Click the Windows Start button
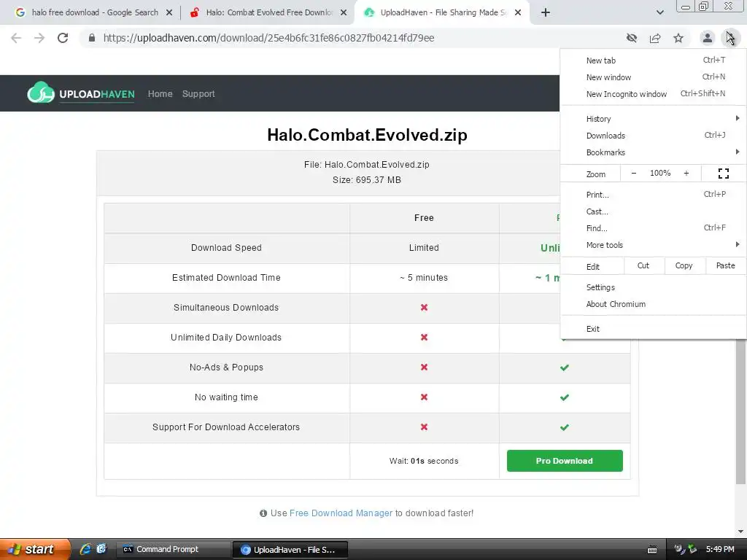This screenshot has width=747, height=560. [35, 549]
